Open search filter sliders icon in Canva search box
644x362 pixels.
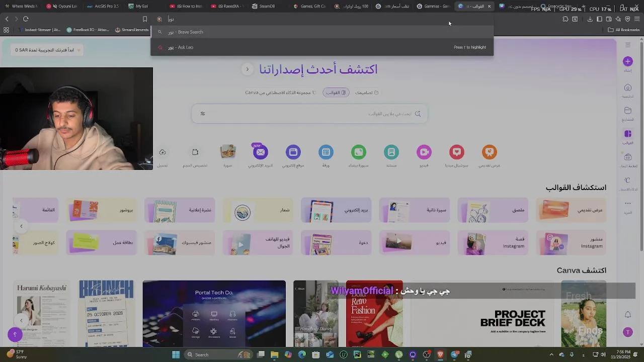[x=203, y=114]
